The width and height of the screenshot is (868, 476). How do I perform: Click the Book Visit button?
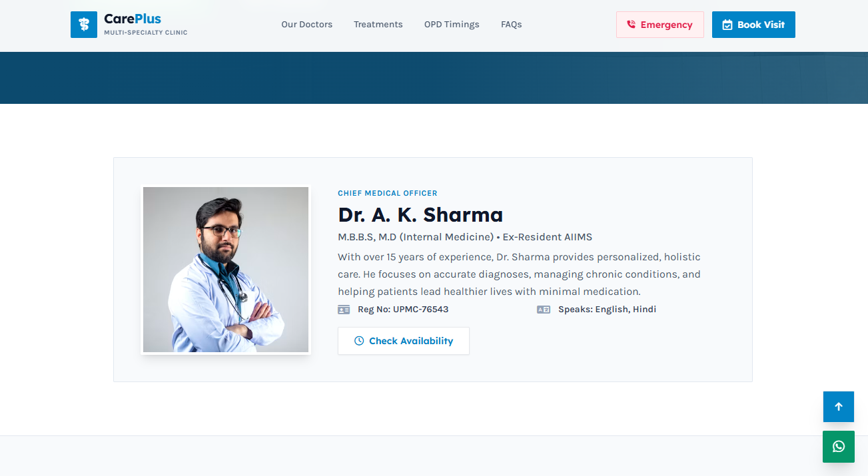(x=753, y=25)
